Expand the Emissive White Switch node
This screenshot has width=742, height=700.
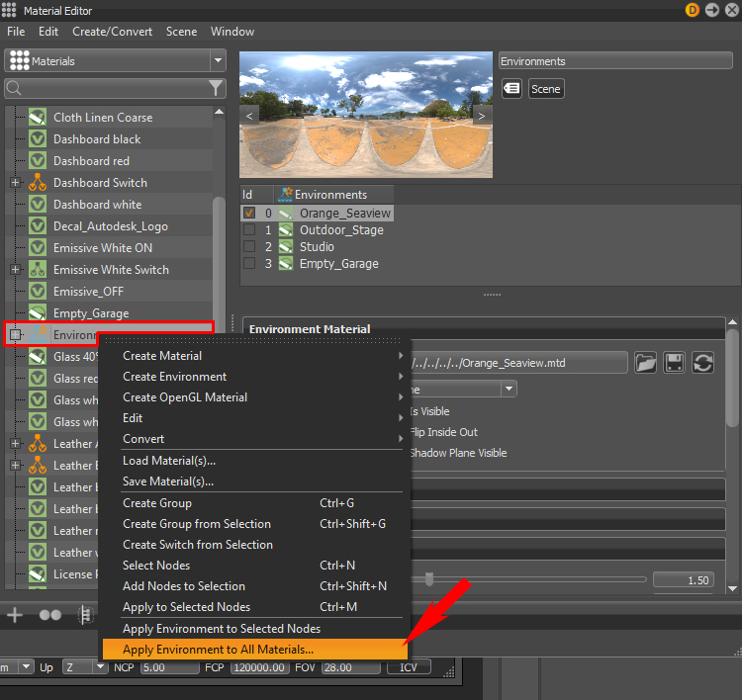click(x=15, y=270)
